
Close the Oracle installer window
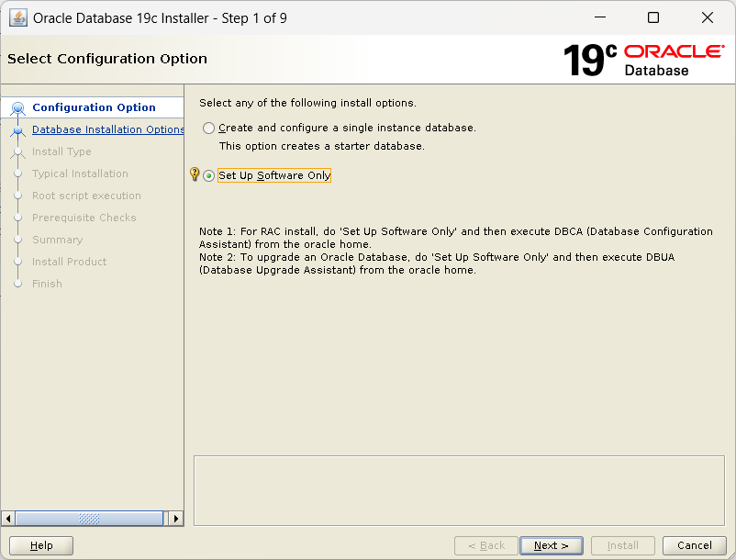pyautogui.click(x=708, y=17)
